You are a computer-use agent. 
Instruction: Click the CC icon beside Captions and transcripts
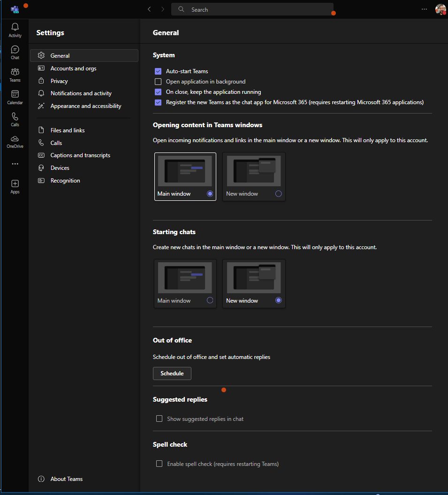41,155
